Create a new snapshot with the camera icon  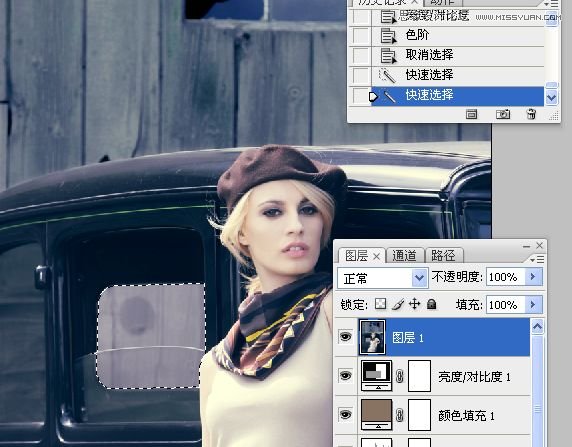click(x=503, y=114)
